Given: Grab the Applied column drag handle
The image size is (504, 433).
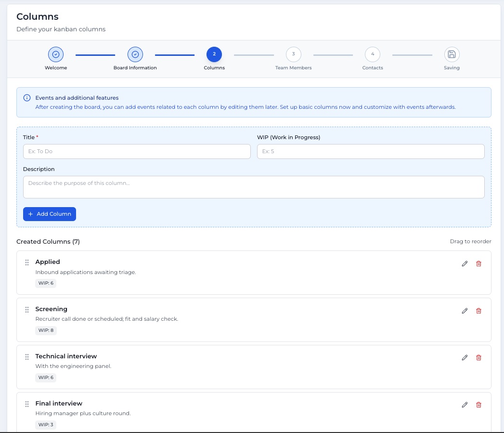Looking at the screenshot, I should click(27, 262).
